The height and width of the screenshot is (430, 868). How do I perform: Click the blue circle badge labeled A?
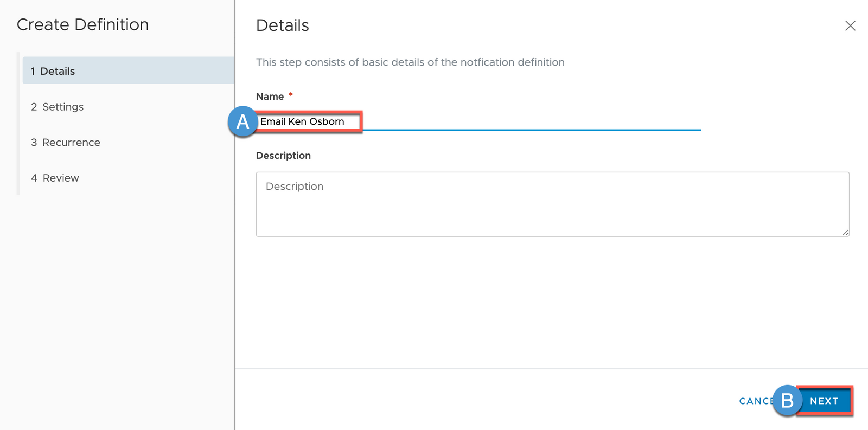(242, 121)
